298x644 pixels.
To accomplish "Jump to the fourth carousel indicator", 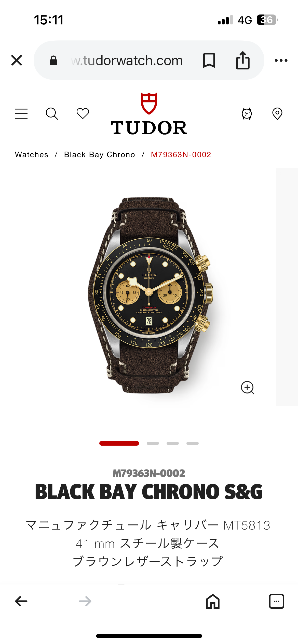I will (x=193, y=443).
